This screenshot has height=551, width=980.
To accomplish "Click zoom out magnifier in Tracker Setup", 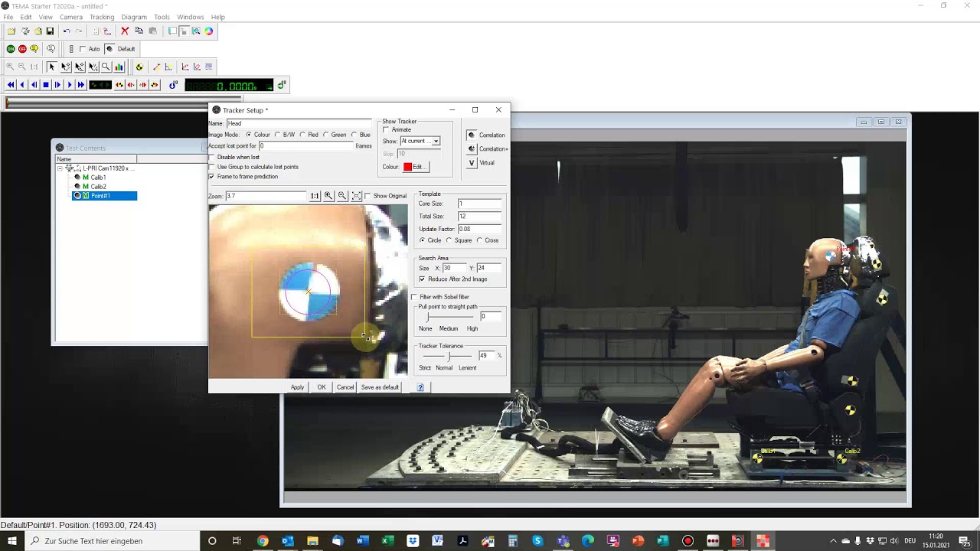I will click(342, 196).
